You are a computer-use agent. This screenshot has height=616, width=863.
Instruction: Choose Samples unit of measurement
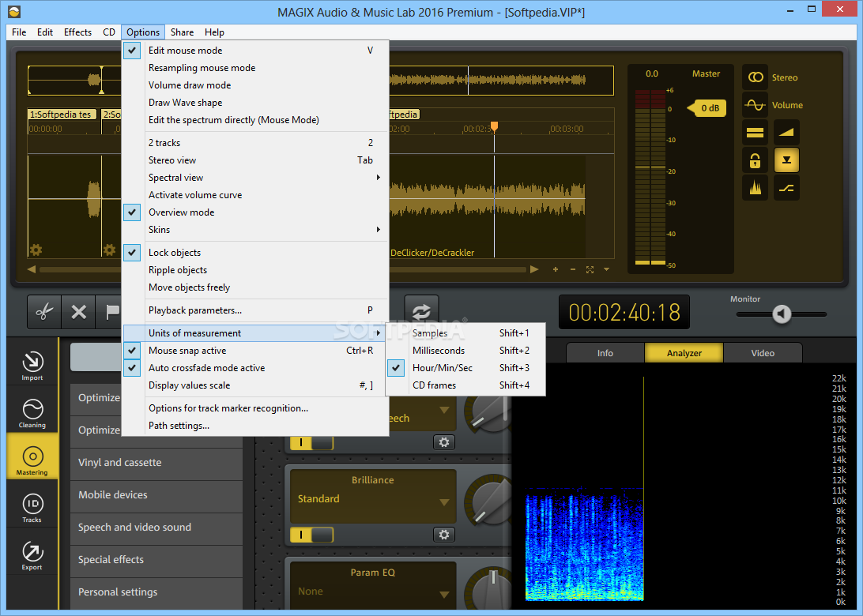(465, 333)
